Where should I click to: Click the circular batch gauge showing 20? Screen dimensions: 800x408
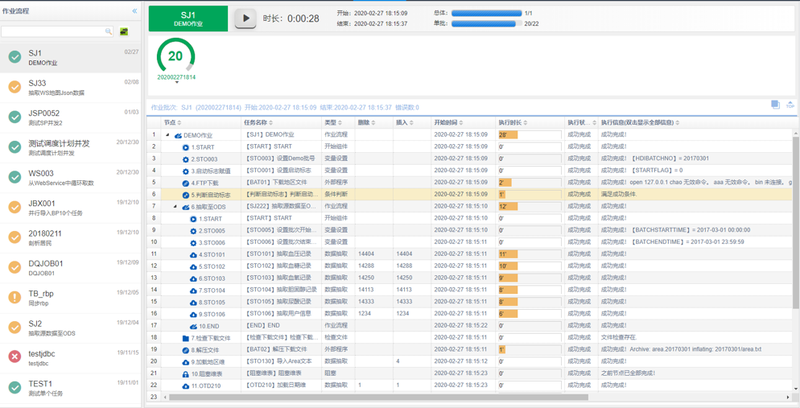[x=176, y=56]
